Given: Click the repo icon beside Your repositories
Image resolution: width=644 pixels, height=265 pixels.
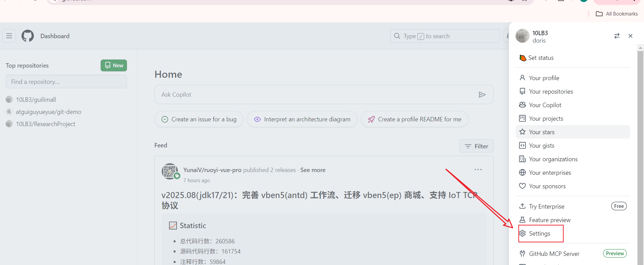Looking at the screenshot, I should point(522,91).
